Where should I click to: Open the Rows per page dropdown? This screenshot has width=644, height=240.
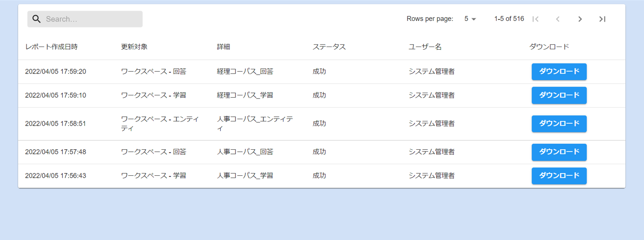pyautogui.click(x=470, y=19)
